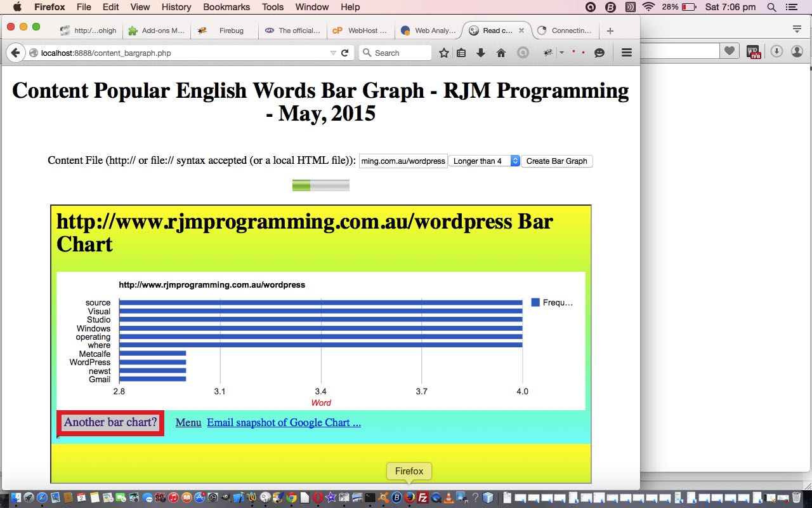This screenshot has height=508, width=812.
Task: Open Opera from the Dock
Action: click(318, 498)
